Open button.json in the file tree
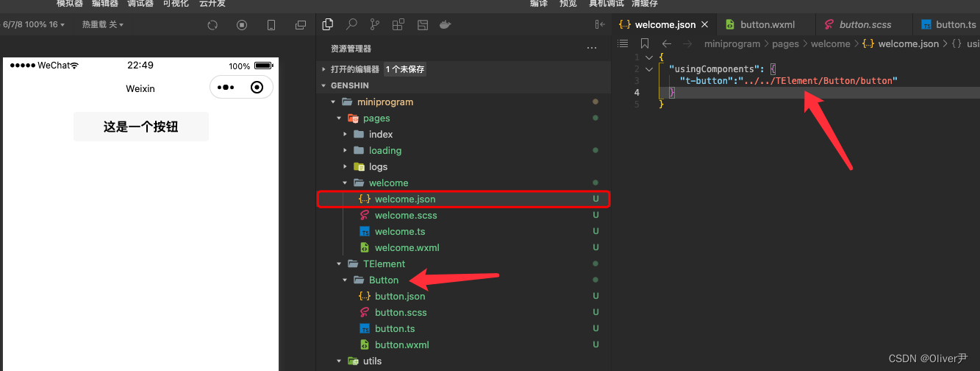 [x=400, y=296]
